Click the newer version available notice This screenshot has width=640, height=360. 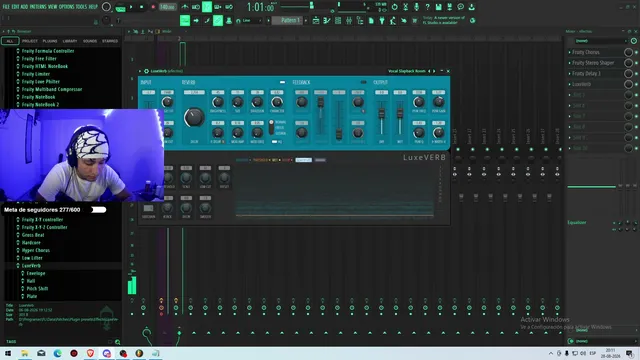click(x=443, y=20)
